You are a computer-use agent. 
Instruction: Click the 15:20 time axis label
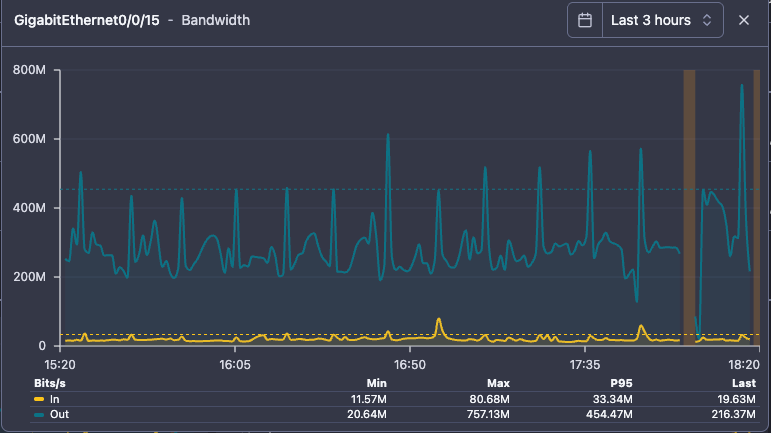point(60,365)
